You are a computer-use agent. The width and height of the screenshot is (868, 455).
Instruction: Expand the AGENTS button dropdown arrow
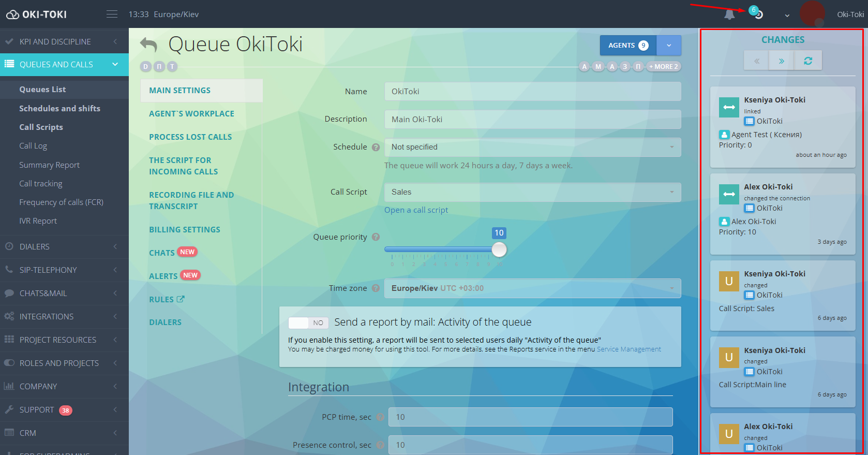(x=669, y=46)
